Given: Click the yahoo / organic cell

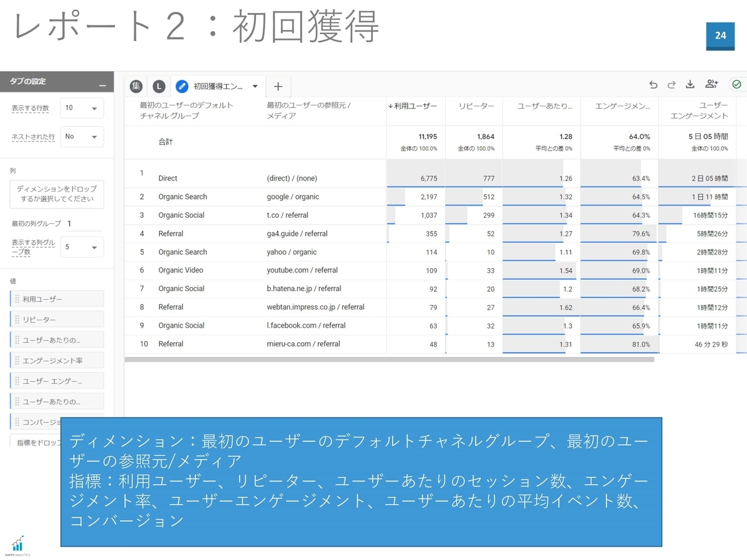Looking at the screenshot, I should [x=291, y=252].
